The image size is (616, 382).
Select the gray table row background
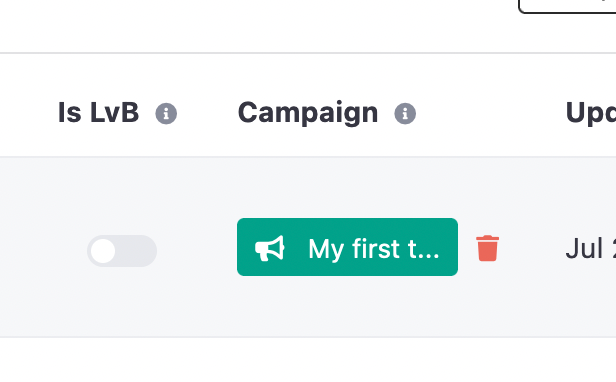click(x=308, y=247)
